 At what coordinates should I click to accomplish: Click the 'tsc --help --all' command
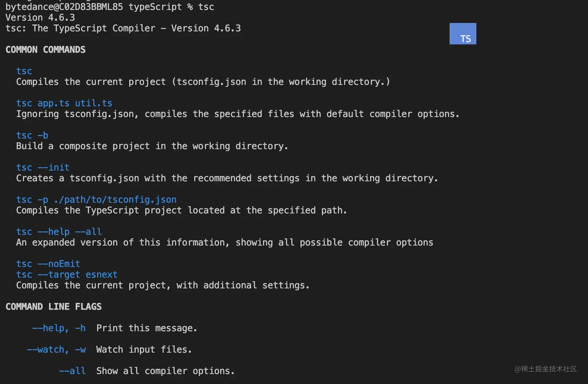pyautogui.click(x=59, y=232)
